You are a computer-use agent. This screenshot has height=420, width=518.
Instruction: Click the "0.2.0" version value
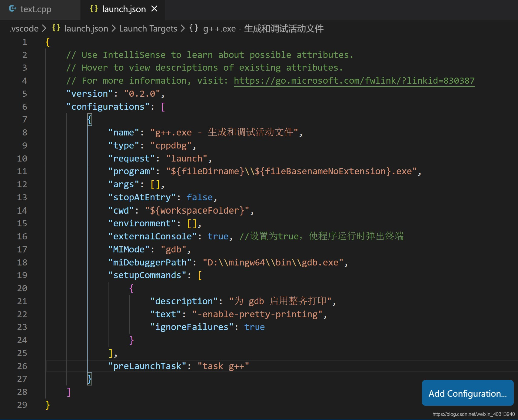142,94
